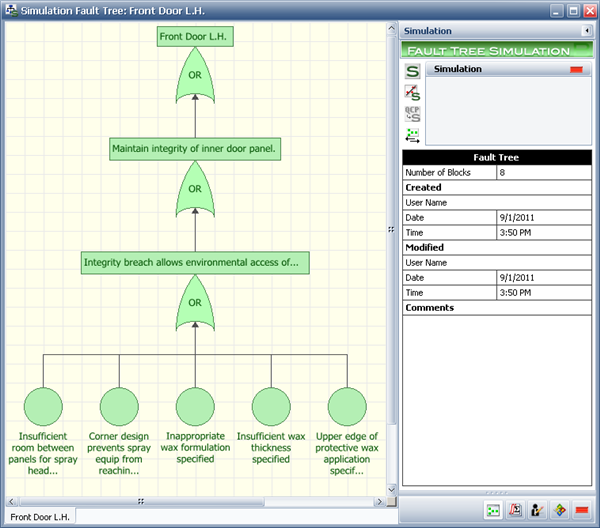Select the top Front Door L.H. event block
The width and height of the screenshot is (600, 528).
point(196,37)
